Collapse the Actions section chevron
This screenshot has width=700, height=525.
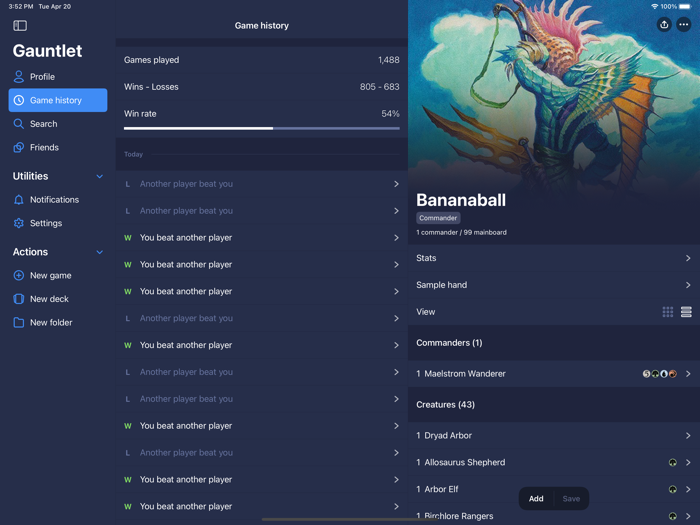[100, 252]
